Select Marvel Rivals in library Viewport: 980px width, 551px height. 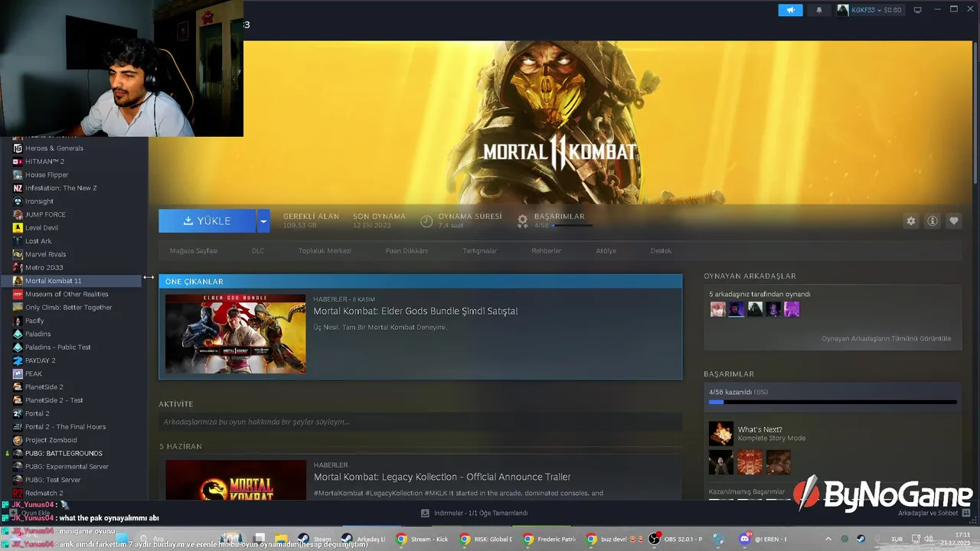pyautogui.click(x=45, y=254)
